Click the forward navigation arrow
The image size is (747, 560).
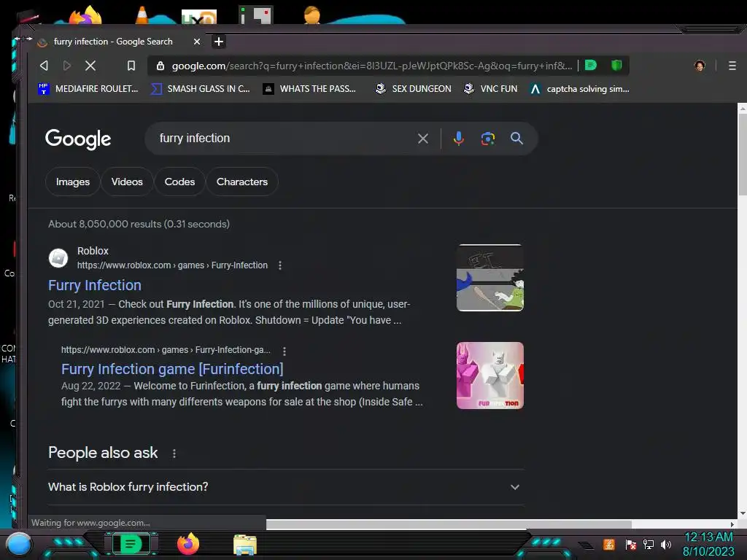tap(66, 66)
